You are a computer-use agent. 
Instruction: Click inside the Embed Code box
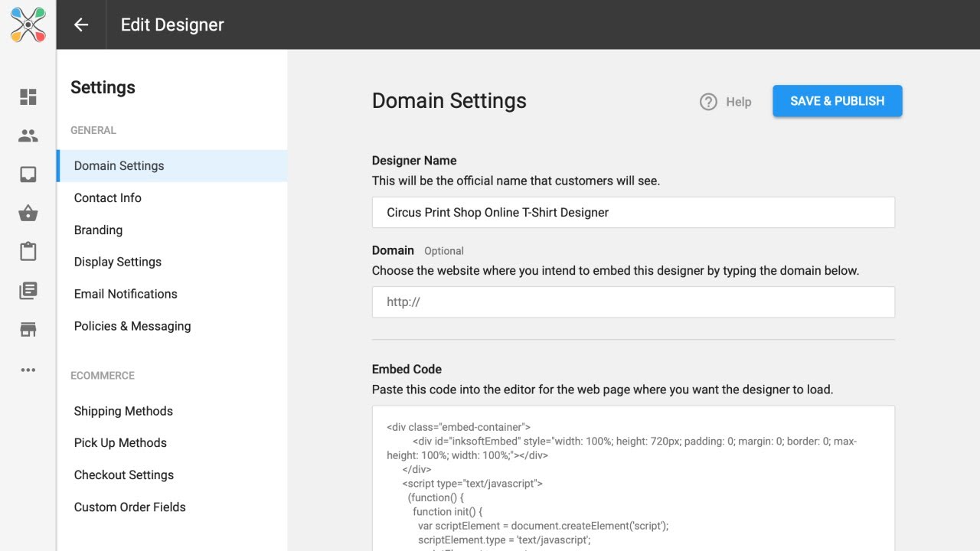(x=633, y=482)
